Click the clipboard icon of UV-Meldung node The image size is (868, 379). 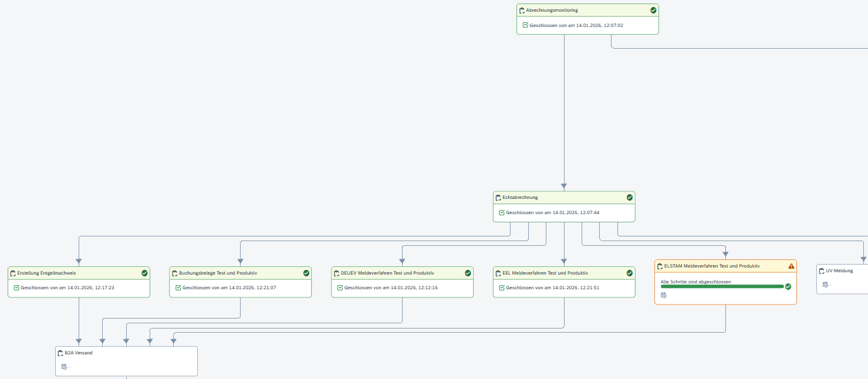[822, 271]
